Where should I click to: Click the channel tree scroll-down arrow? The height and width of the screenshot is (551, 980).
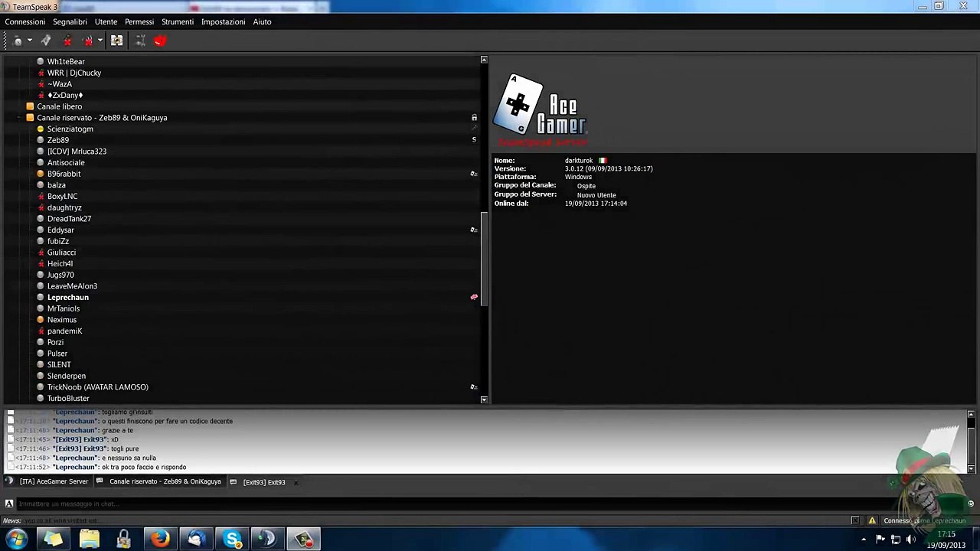484,399
